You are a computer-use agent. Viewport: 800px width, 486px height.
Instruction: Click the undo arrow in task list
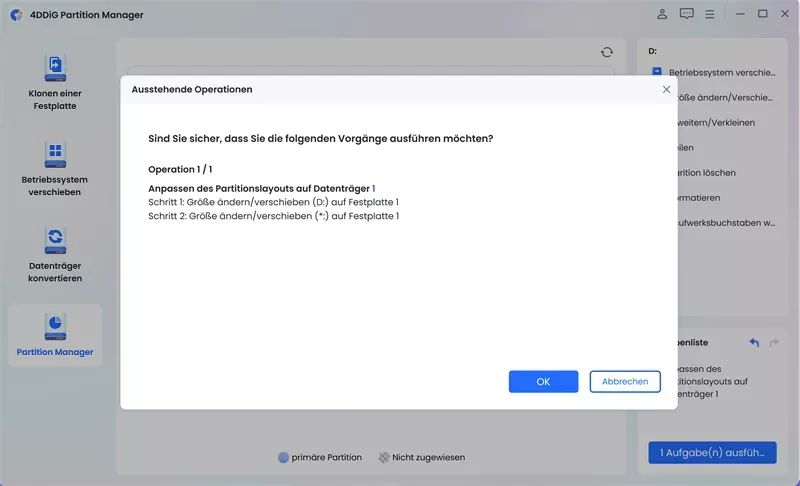click(754, 343)
